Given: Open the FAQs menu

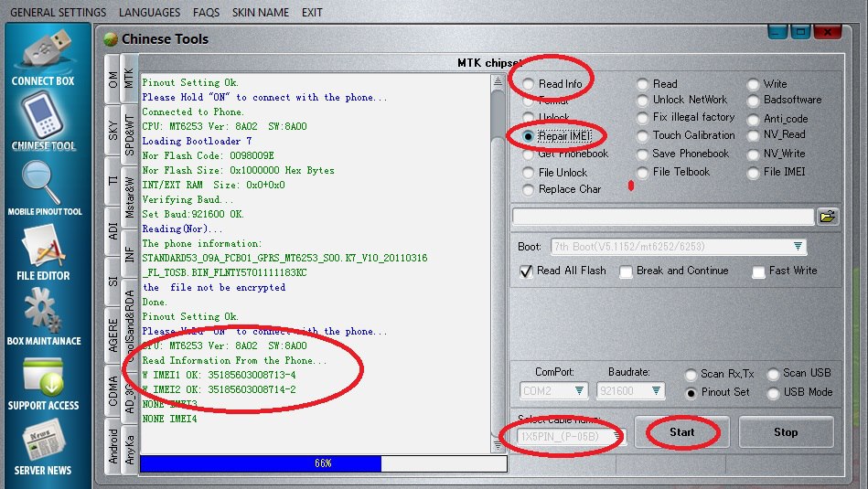Looking at the screenshot, I should [206, 12].
